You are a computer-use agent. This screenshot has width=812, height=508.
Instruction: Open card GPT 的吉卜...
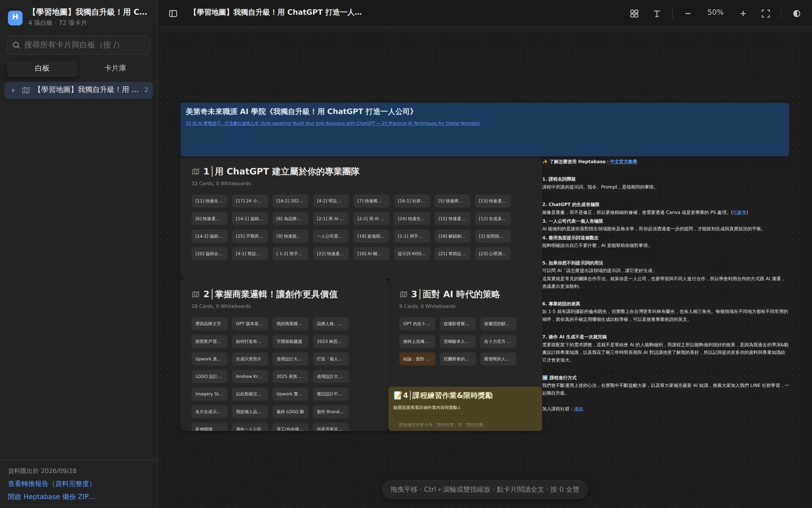417,324
